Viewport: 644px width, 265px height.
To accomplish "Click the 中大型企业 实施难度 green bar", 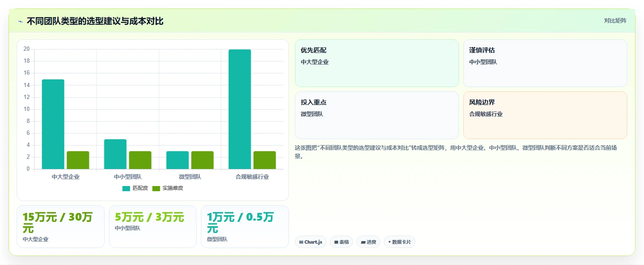I will click(x=78, y=160).
